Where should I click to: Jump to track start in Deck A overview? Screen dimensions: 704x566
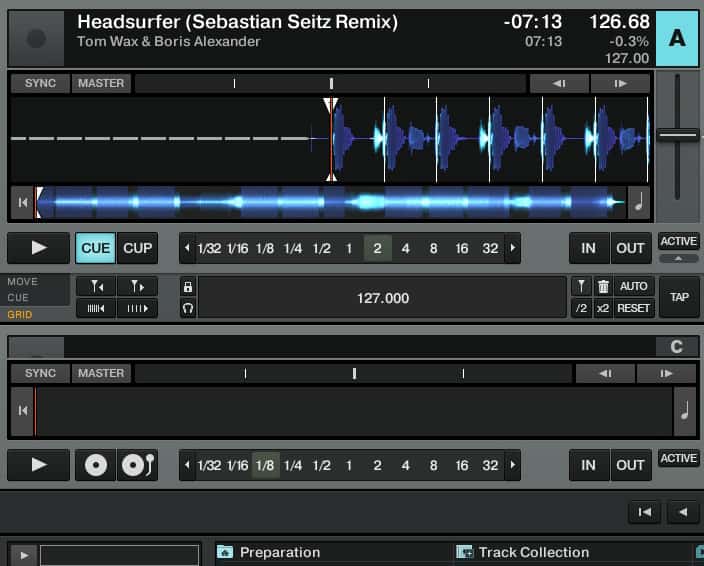(x=22, y=203)
